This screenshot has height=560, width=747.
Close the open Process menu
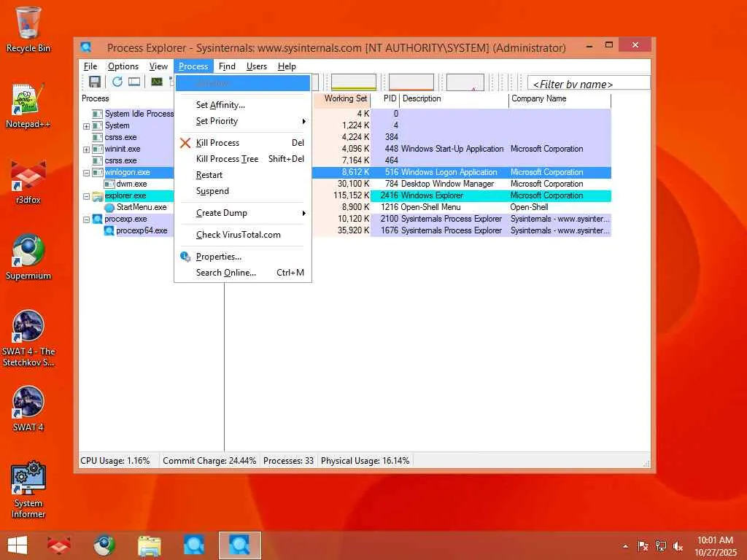coord(193,66)
